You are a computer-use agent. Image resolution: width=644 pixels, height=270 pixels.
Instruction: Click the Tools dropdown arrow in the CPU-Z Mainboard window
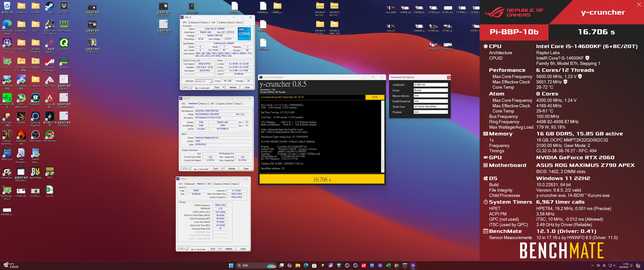click(222, 169)
